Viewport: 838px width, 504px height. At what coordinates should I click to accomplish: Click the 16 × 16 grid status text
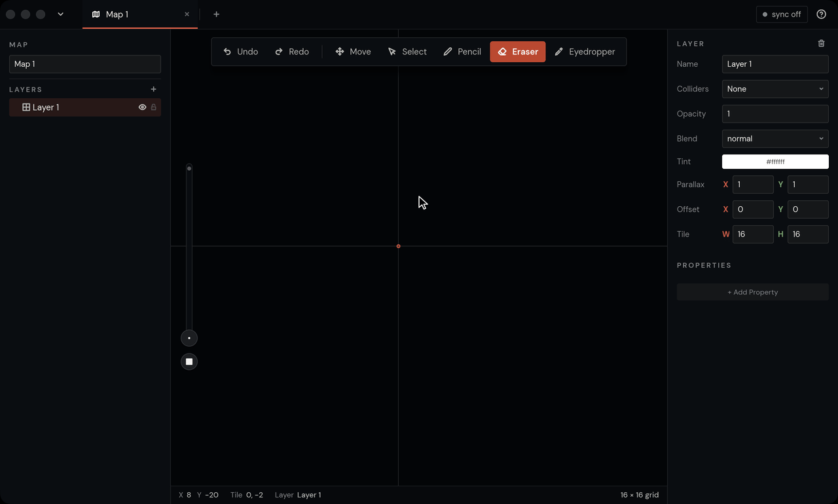pyautogui.click(x=640, y=495)
